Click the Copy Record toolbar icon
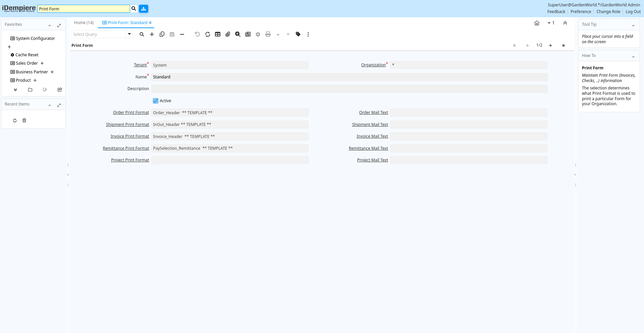The image size is (644, 333). tap(162, 34)
